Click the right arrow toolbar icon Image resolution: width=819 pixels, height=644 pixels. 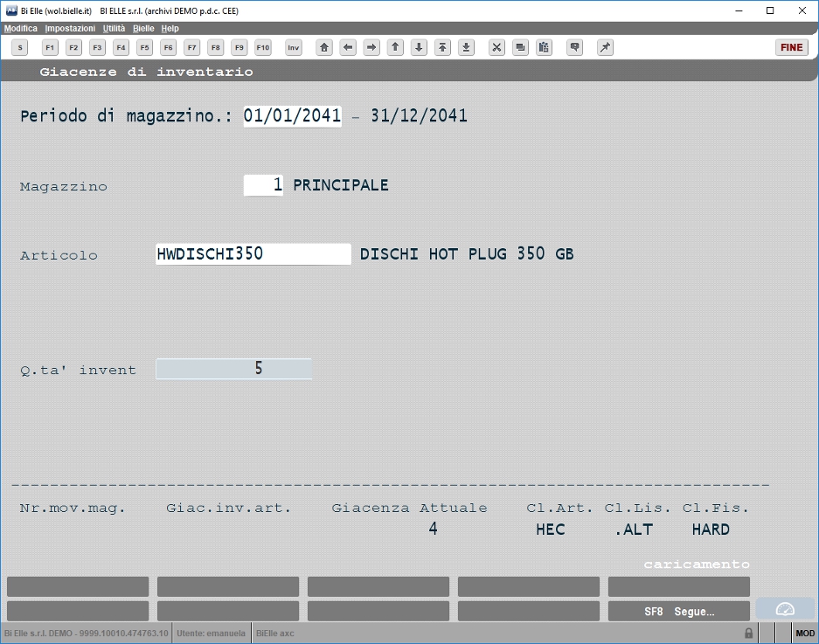coord(371,47)
